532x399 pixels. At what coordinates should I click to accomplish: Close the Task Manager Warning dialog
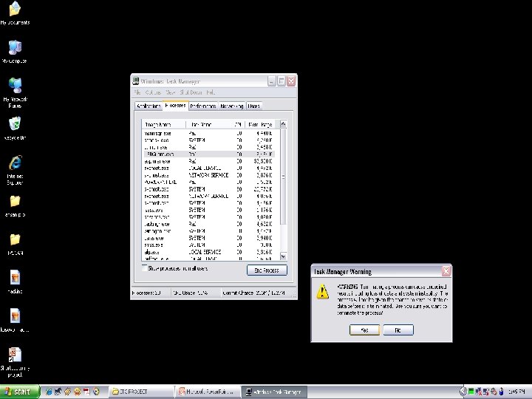[446, 271]
